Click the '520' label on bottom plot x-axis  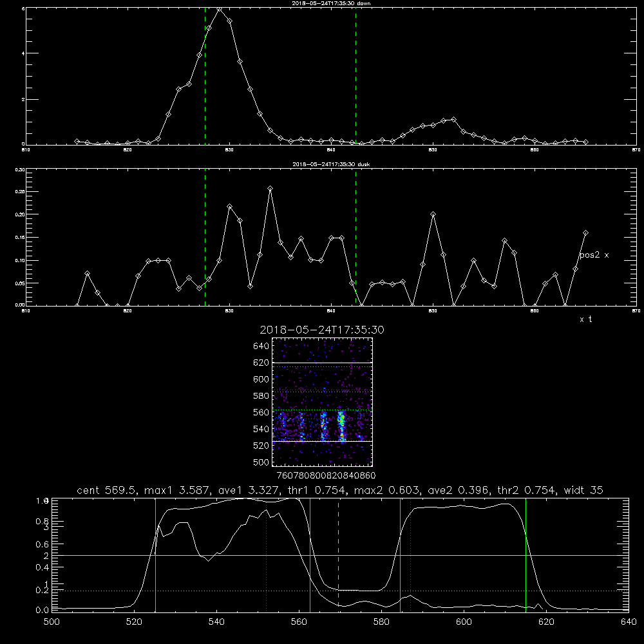tap(134, 622)
